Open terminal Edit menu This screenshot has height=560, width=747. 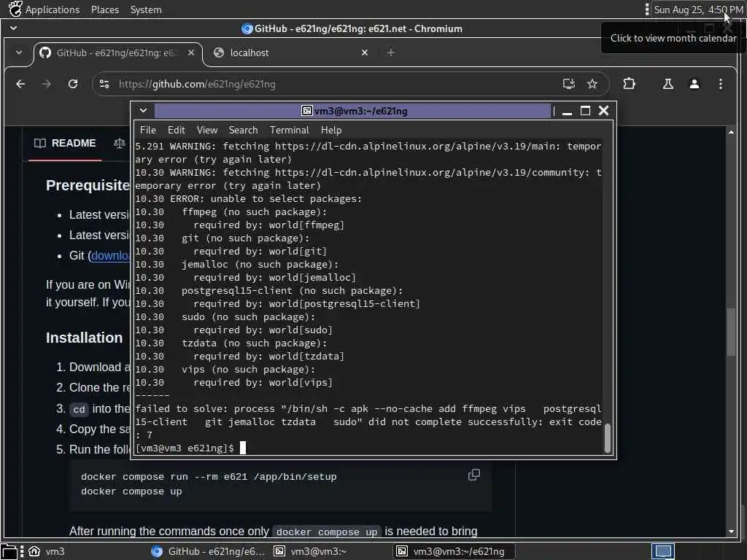[176, 130]
